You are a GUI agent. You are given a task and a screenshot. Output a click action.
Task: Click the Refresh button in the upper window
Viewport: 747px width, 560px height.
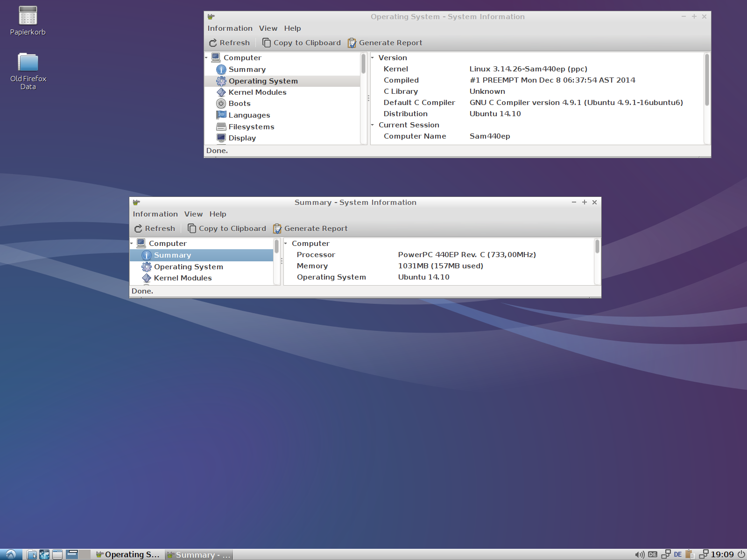[229, 43]
